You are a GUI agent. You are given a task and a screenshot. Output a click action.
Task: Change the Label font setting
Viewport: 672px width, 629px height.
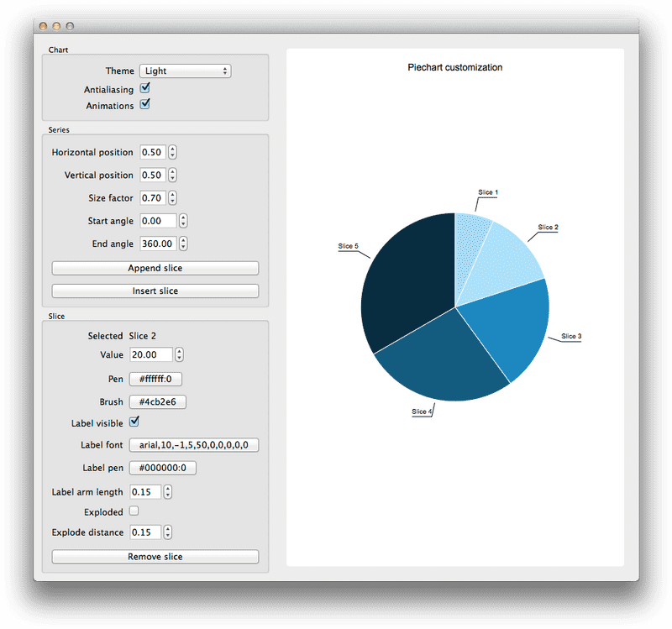click(193, 445)
